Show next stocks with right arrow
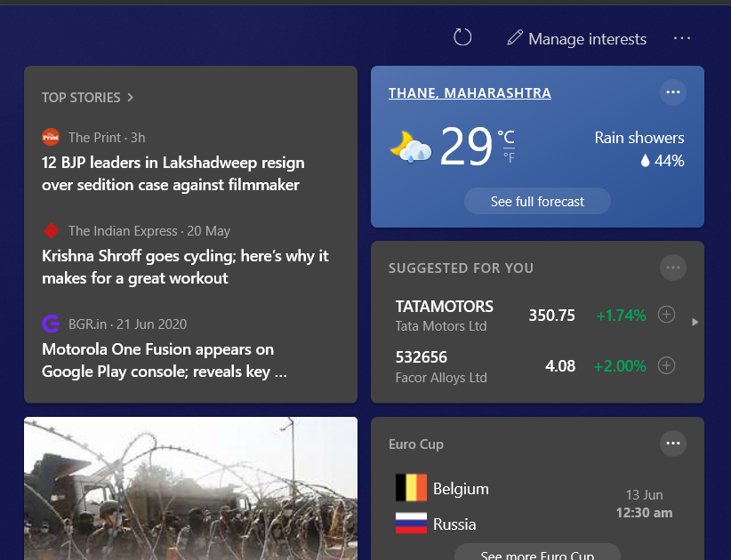The image size is (731, 560). (x=695, y=322)
